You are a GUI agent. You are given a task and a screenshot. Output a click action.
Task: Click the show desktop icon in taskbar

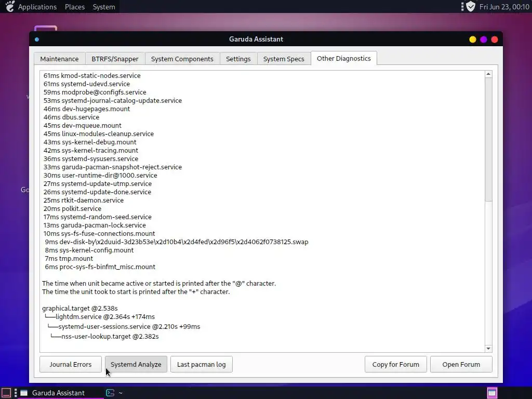coord(6,393)
